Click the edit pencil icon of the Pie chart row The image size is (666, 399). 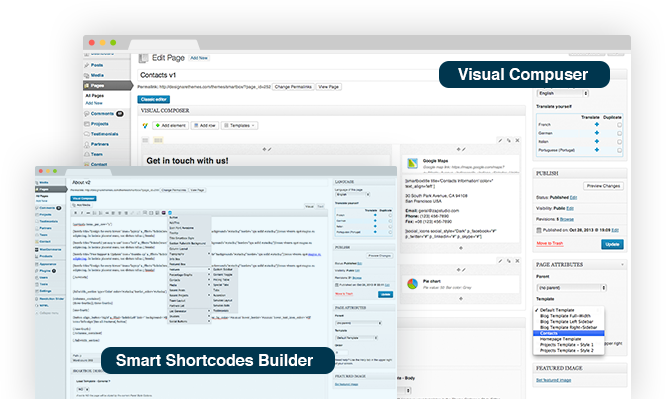[500, 261]
